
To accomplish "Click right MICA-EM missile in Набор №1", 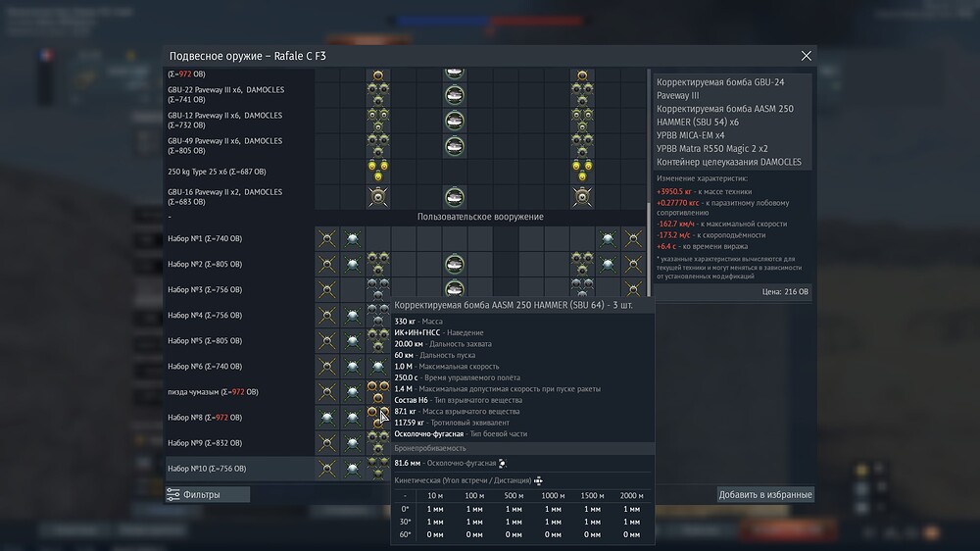I will pyautogui.click(x=608, y=238).
